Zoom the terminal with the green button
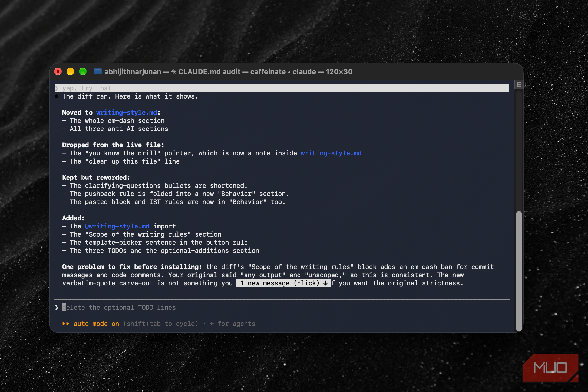588x392 pixels. click(x=83, y=71)
